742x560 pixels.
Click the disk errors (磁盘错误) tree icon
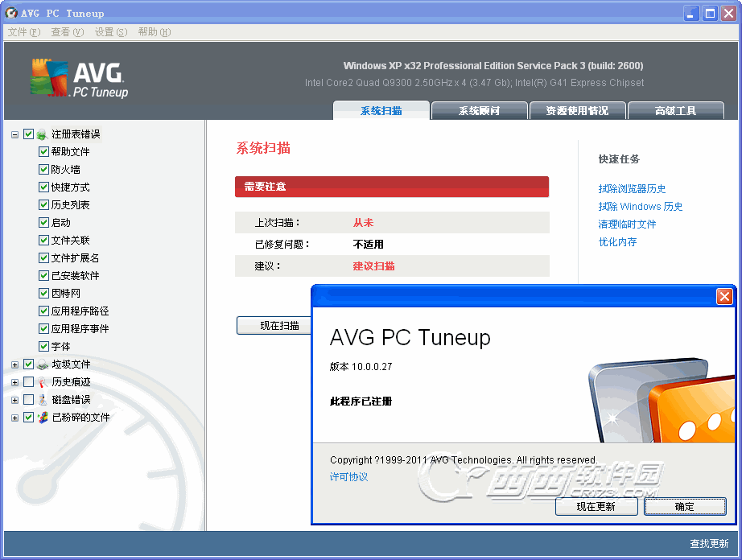(x=43, y=400)
